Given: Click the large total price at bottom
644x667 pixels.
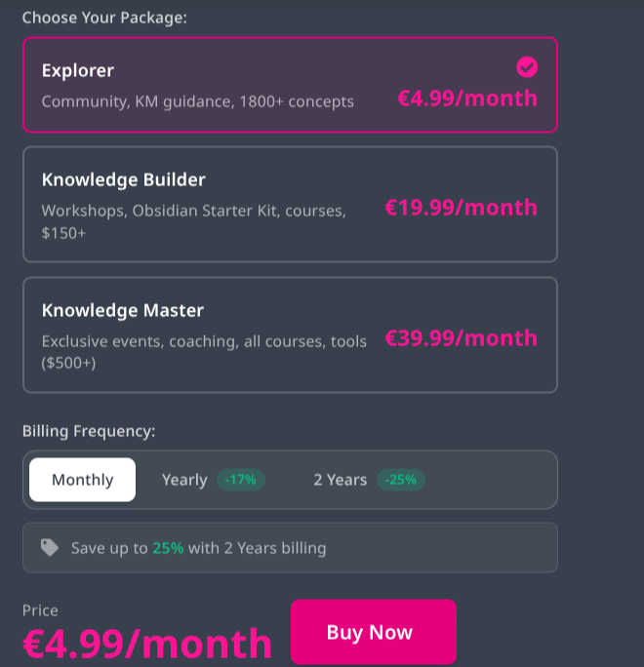Looking at the screenshot, I should click(147, 644).
